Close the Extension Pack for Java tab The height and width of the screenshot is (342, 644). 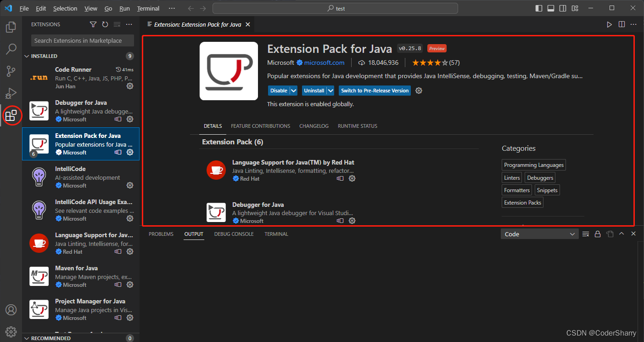coord(247,24)
